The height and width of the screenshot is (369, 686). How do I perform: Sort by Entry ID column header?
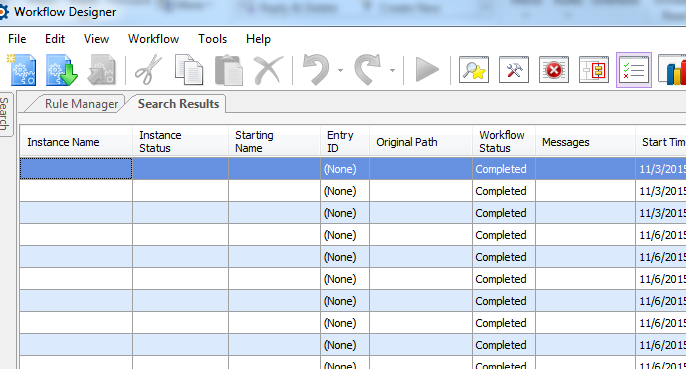(345, 142)
